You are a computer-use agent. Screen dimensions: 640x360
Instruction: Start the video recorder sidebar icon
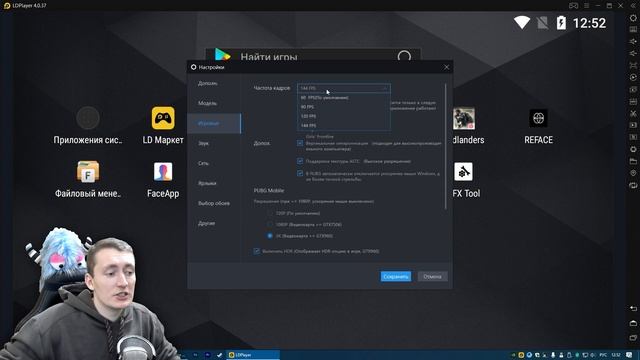(633, 125)
